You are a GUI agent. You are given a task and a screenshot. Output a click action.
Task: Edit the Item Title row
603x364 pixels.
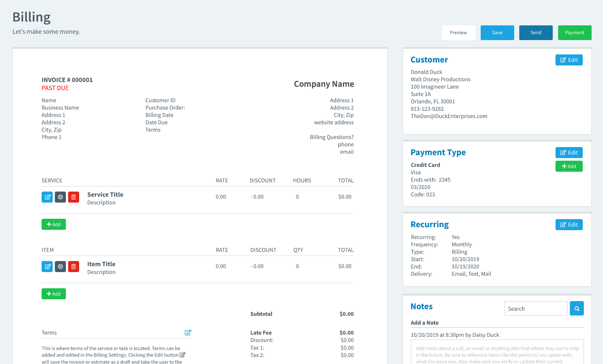[x=47, y=267]
